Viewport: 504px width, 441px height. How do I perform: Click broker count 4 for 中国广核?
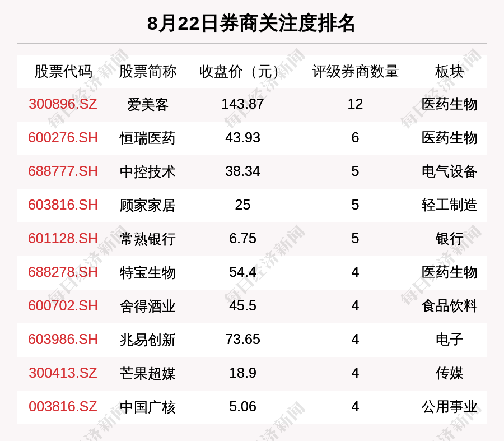coord(355,407)
